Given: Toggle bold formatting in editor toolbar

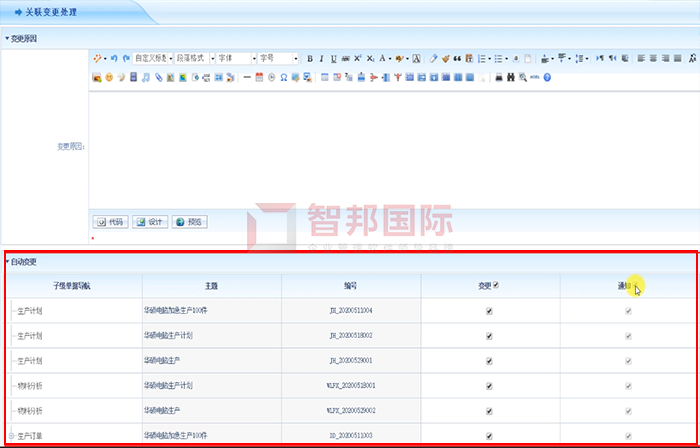Looking at the screenshot, I should (310, 58).
